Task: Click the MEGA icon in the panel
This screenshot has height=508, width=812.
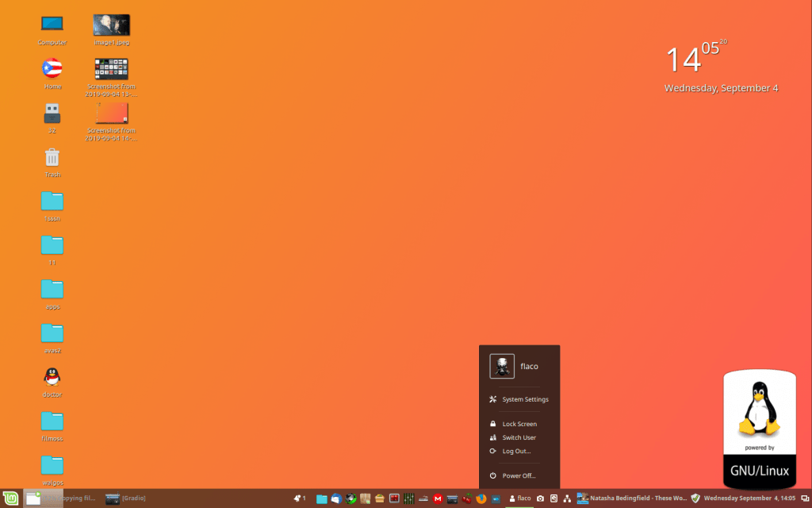Action: point(437,498)
